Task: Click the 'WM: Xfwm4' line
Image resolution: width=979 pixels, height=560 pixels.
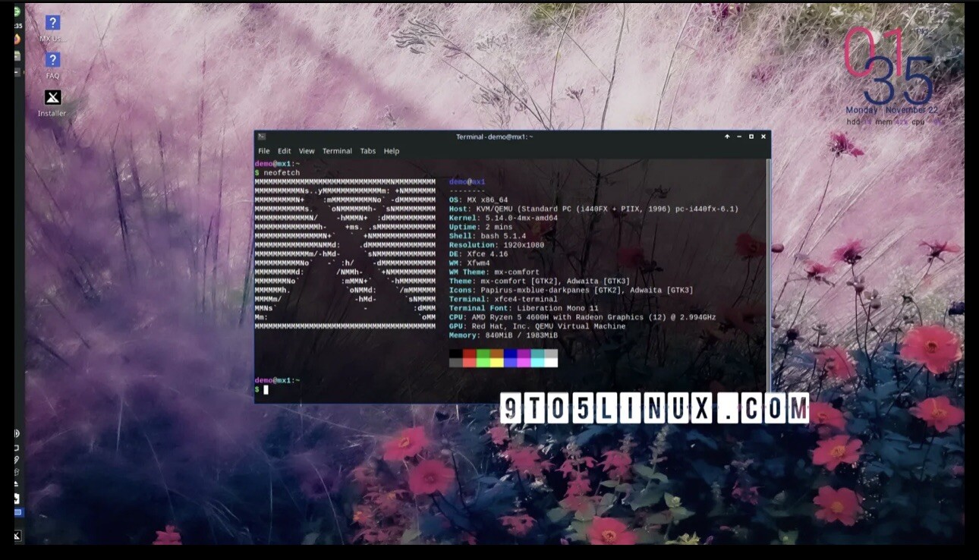Action: (x=469, y=263)
